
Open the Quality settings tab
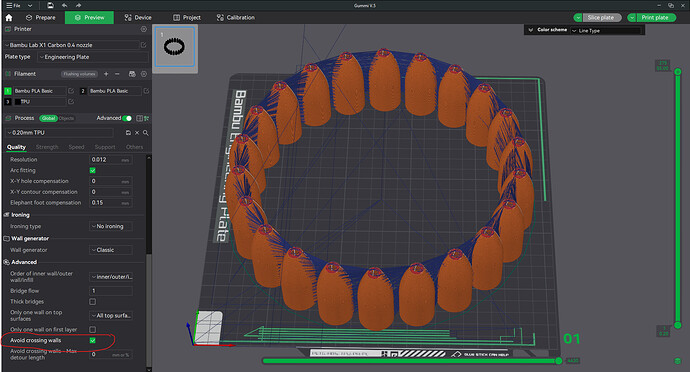(x=16, y=147)
